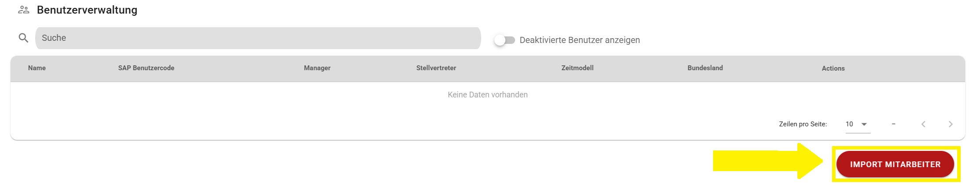Image resolution: width=980 pixels, height=186 pixels.
Task: Click the search magnifier icon
Action: [23, 38]
